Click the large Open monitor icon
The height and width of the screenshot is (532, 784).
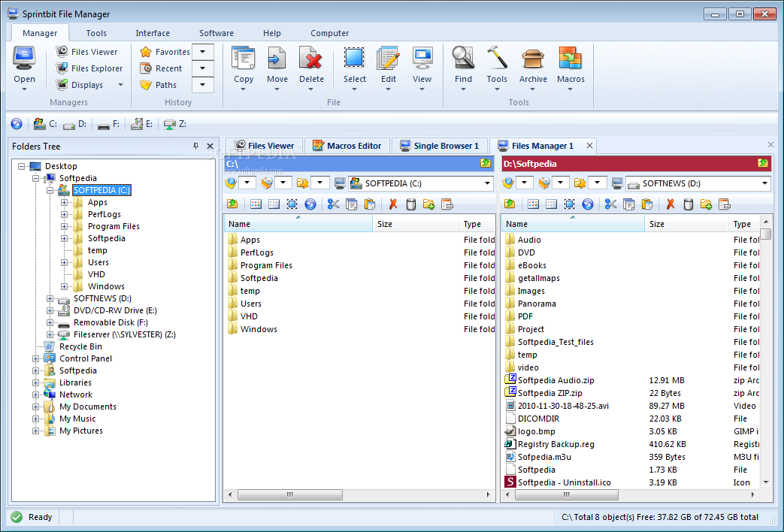[x=24, y=59]
